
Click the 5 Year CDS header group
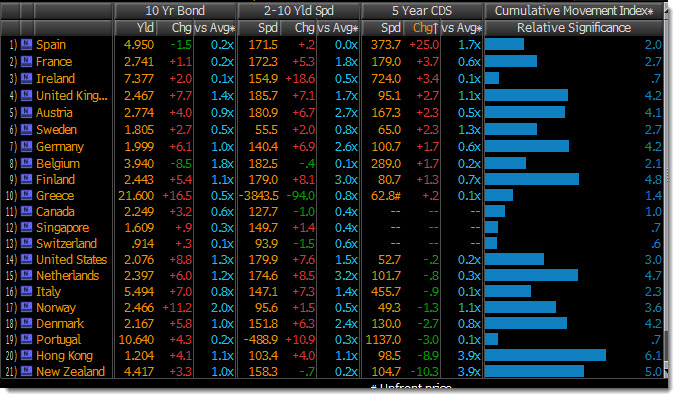tap(422, 11)
